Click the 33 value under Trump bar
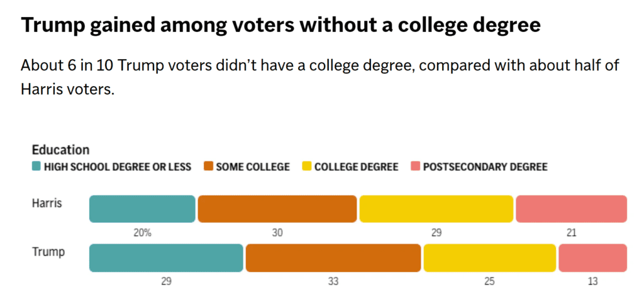Image resolution: width=644 pixels, height=304 pixels. coord(333,282)
